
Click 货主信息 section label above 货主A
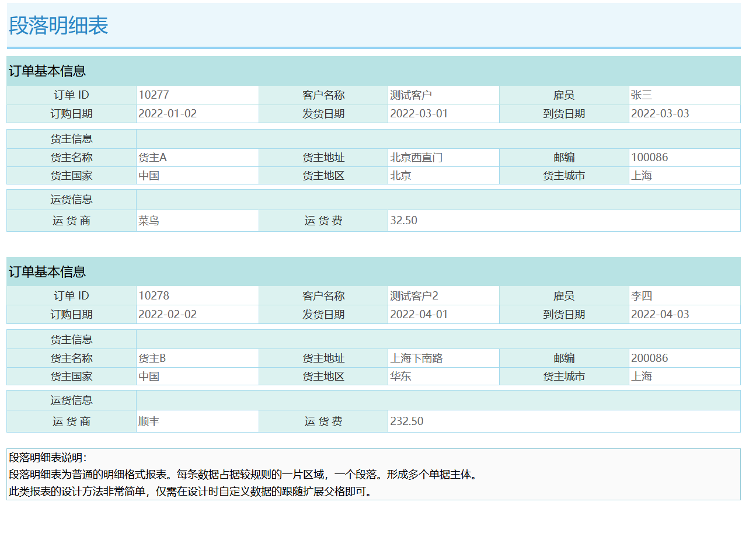71,139
